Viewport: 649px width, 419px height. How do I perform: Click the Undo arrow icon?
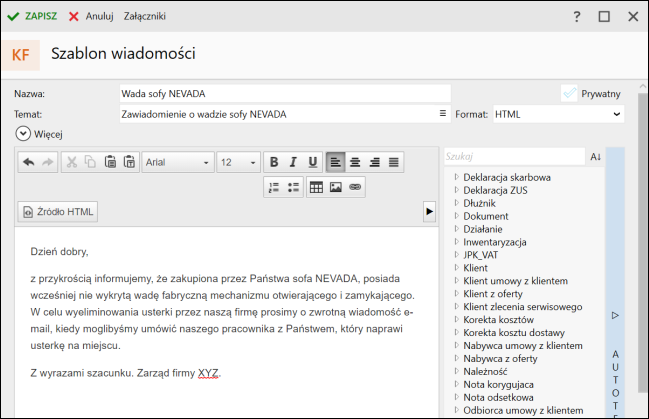[29, 162]
